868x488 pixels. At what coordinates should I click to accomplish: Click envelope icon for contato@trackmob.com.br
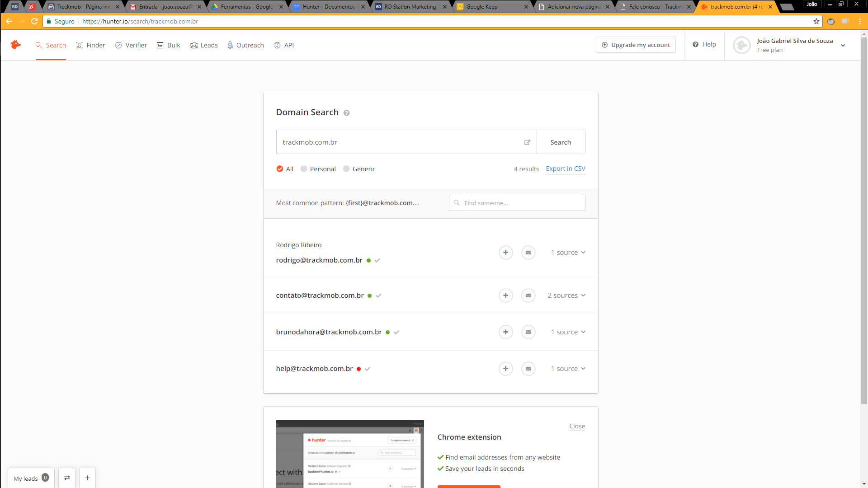528,296
